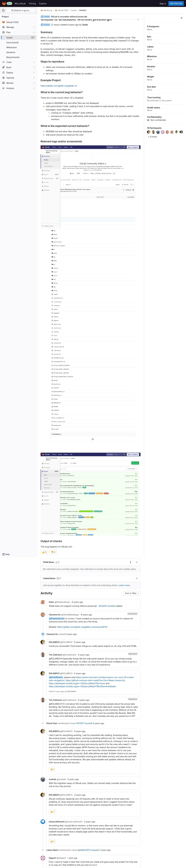Expand the Deploy section chevron
186x868 pixels.
[x=34, y=73]
